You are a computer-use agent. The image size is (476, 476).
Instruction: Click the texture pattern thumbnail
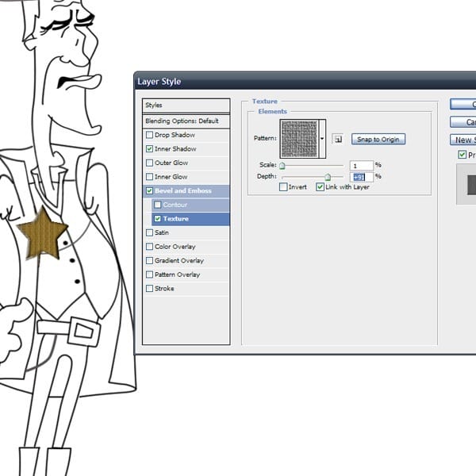(299, 139)
